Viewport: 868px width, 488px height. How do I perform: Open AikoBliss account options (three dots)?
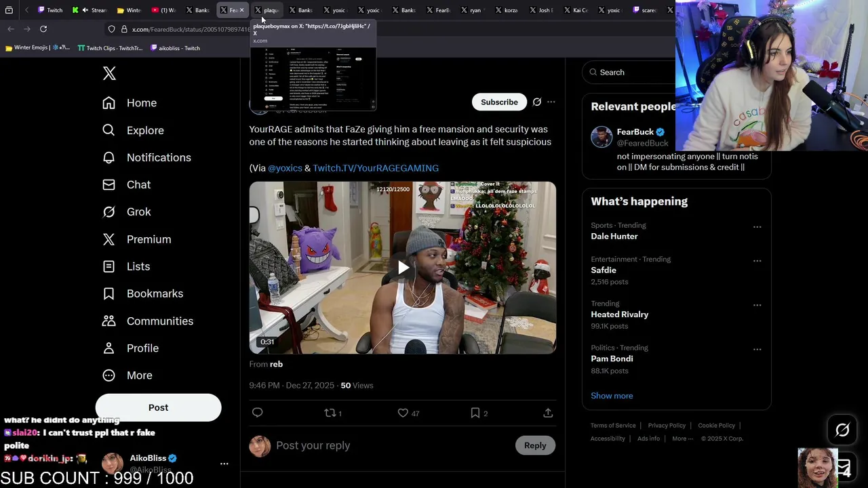(x=224, y=464)
